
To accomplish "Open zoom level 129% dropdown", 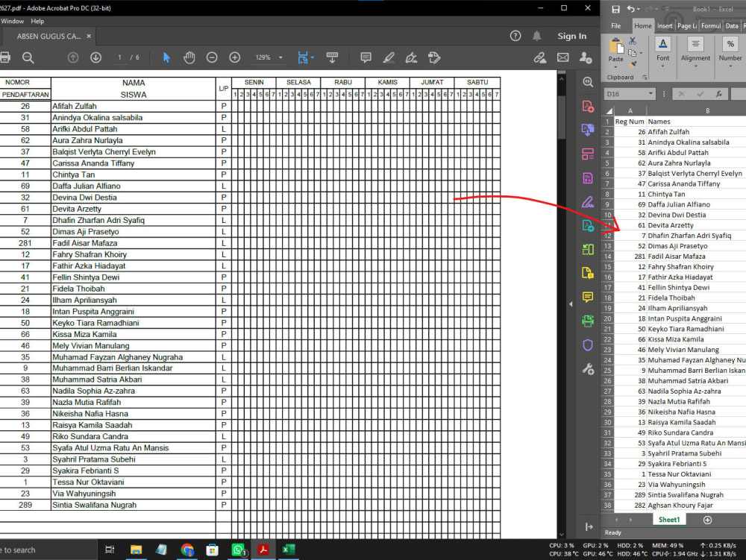I will point(280,57).
